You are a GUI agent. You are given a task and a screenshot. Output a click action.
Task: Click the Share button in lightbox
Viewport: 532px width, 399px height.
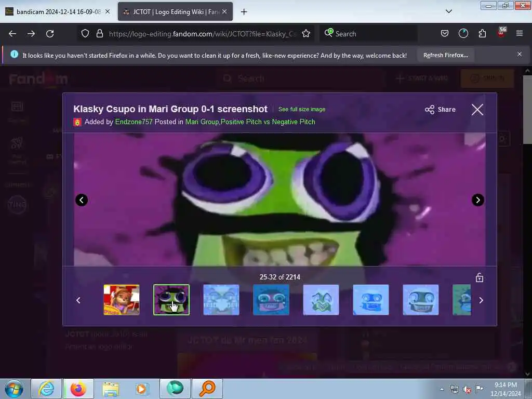tap(440, 110)
